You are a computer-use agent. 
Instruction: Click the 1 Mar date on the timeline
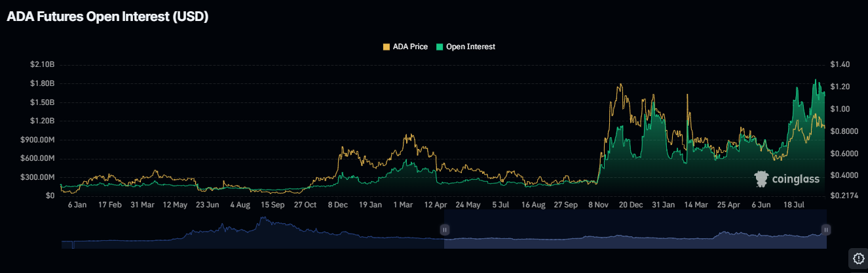point(403,205)
